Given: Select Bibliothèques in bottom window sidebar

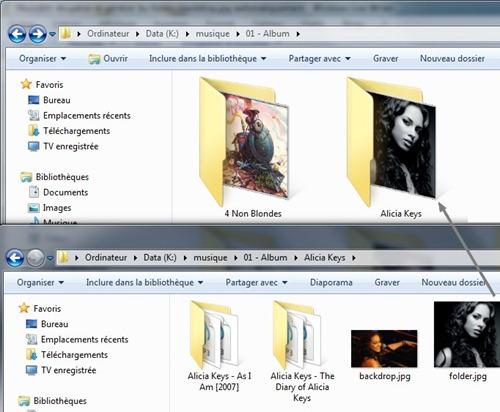Looking at the screenshot, I should tap(52, 401).
